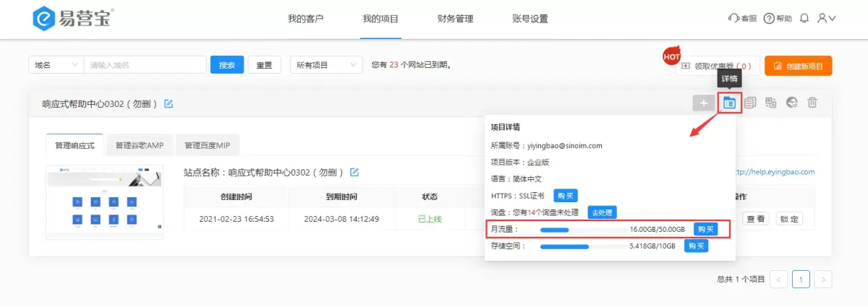Click 购买 next to 月流量
Image resolution: width=868 pixels, height=307 pixels.
tap(705, 229)
